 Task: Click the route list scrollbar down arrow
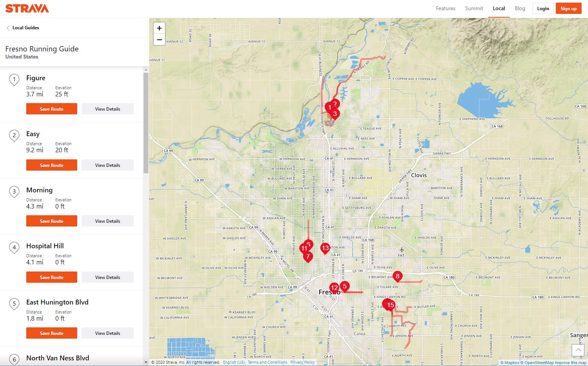[x=146, y=362]
